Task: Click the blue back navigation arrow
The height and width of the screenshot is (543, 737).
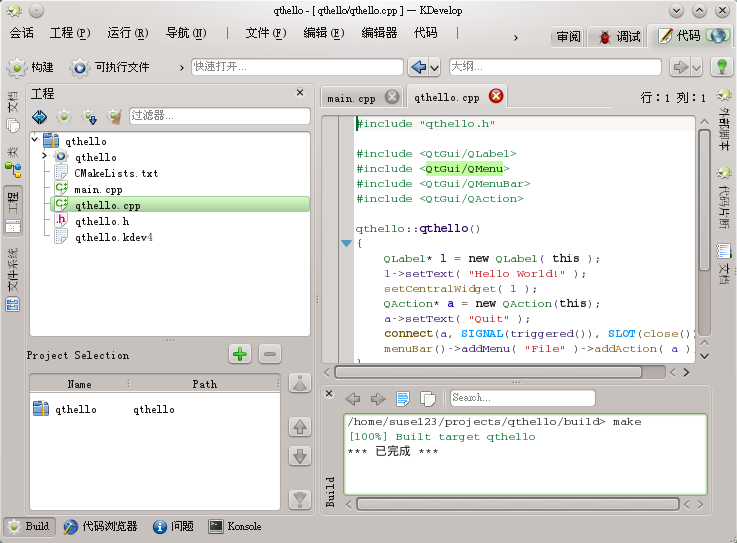Action: coord(418,67)
